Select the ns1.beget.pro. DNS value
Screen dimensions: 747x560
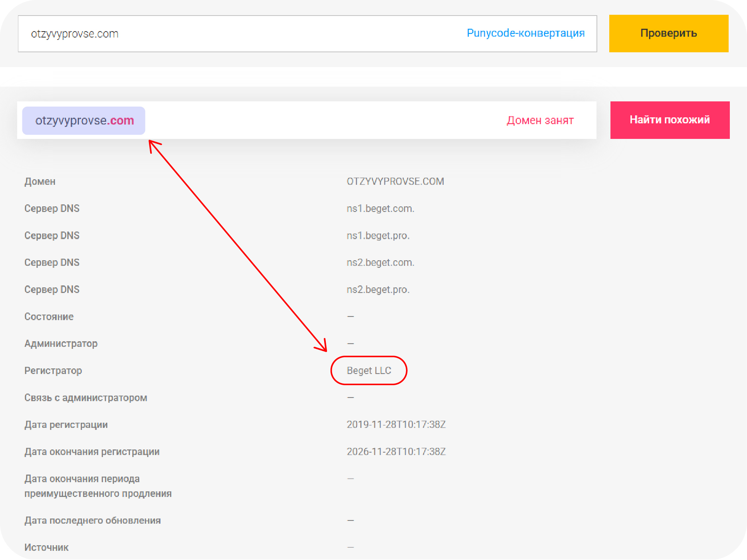point(378,235)
